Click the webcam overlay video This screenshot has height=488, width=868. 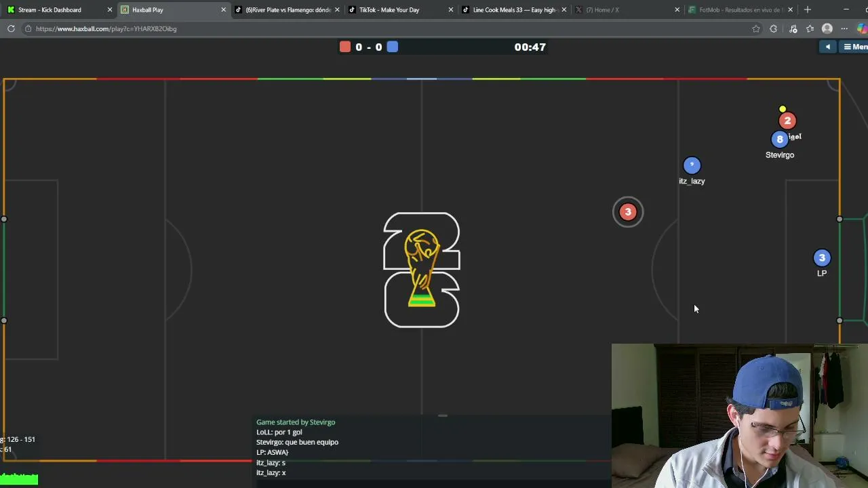(x=740, y=415)
